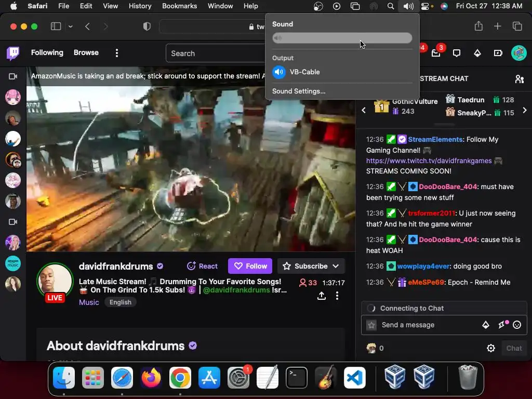Image resolution: width=532 pixels, height=399 pixels.
Task: Open the pink-haired followed channel avatar
Action: point(13,97)
